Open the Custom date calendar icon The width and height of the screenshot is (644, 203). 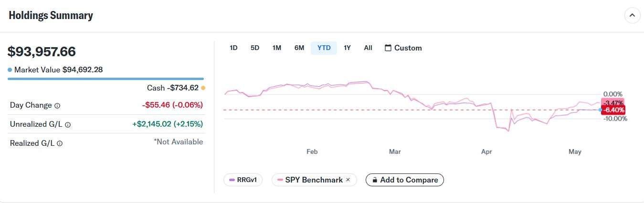[x=388, y=48]
